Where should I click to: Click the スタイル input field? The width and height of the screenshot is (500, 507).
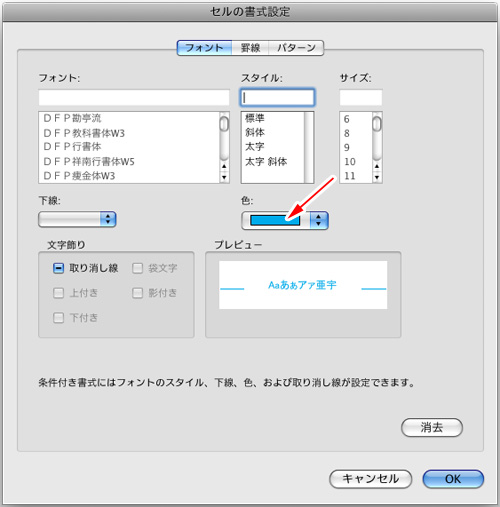pos(277,98)
